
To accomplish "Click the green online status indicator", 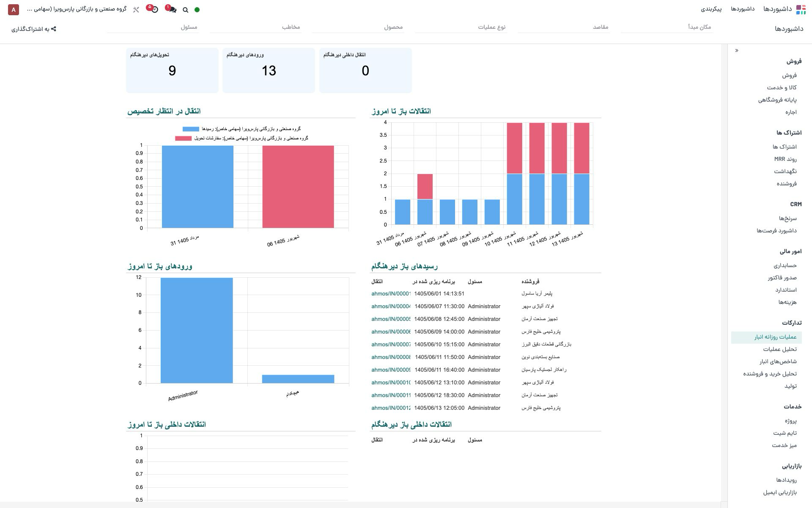I will point(197,10).
